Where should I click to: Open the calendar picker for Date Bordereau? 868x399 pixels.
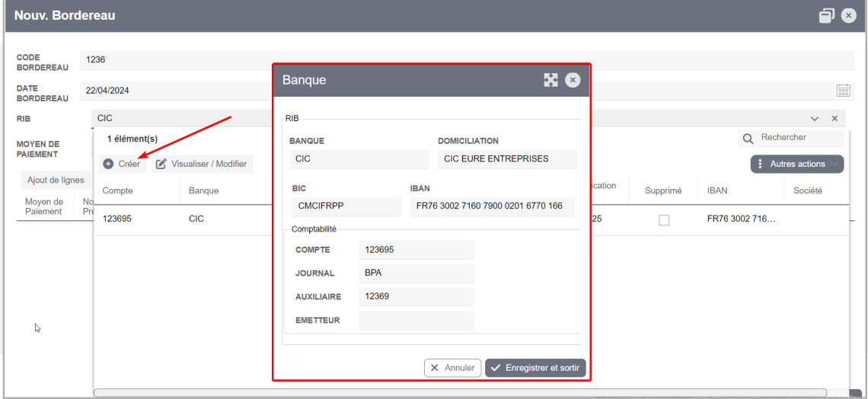pyautogui.click(x=843, y=91)
